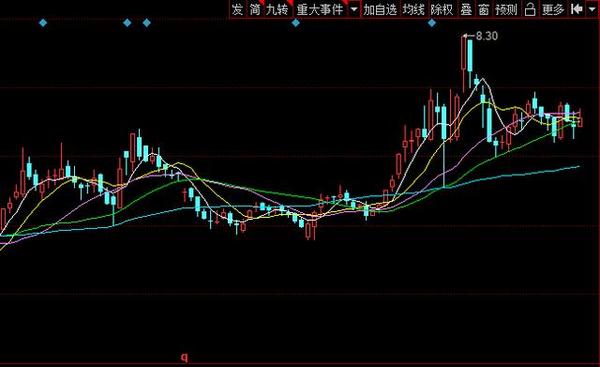This screenshot has height=367, width=600.
Task: Open the 更多 more menu
Action: [x=553, y=9]
